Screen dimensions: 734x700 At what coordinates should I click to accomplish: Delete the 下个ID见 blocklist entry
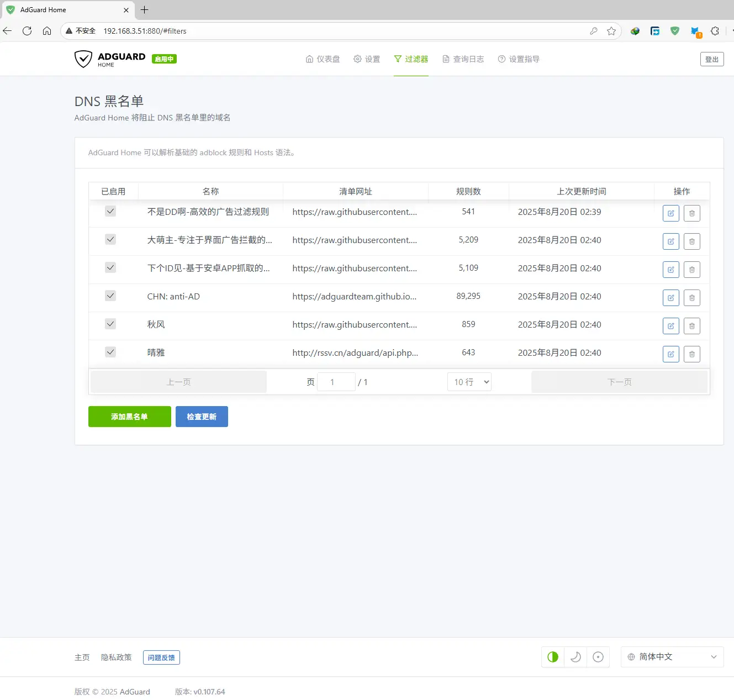[x=691, y=269]
